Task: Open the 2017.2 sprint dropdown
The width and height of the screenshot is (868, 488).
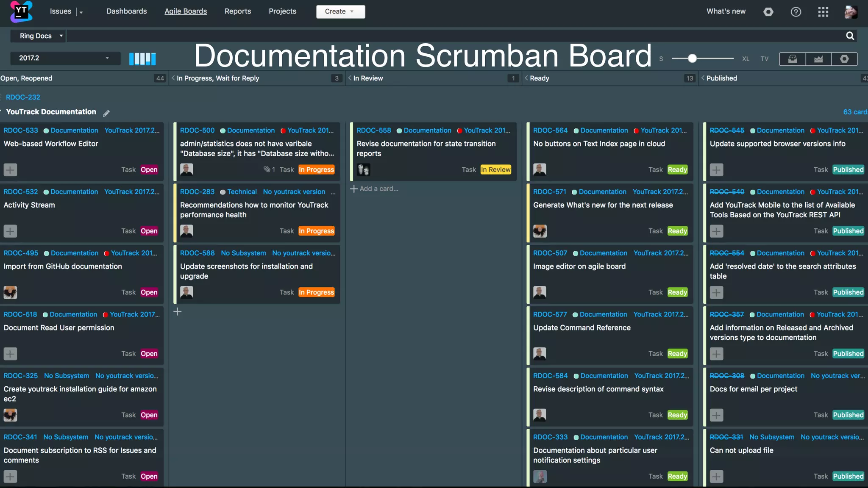Action: tap(65, 58)
